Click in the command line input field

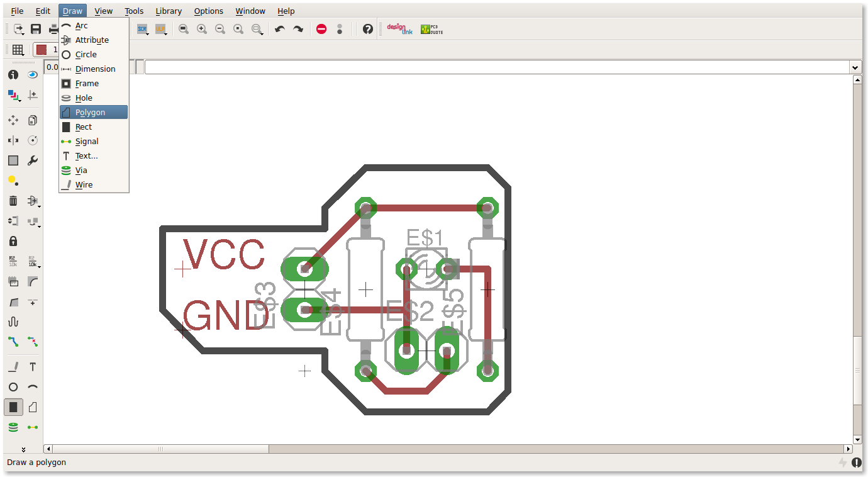click(x=496, y=67)
